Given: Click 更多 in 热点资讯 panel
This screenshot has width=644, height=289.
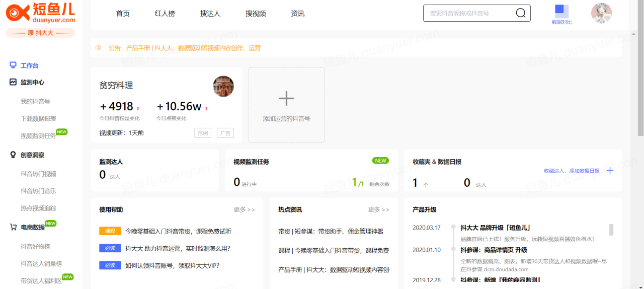Looking at the screenshot, I should [x=378, y=209].
